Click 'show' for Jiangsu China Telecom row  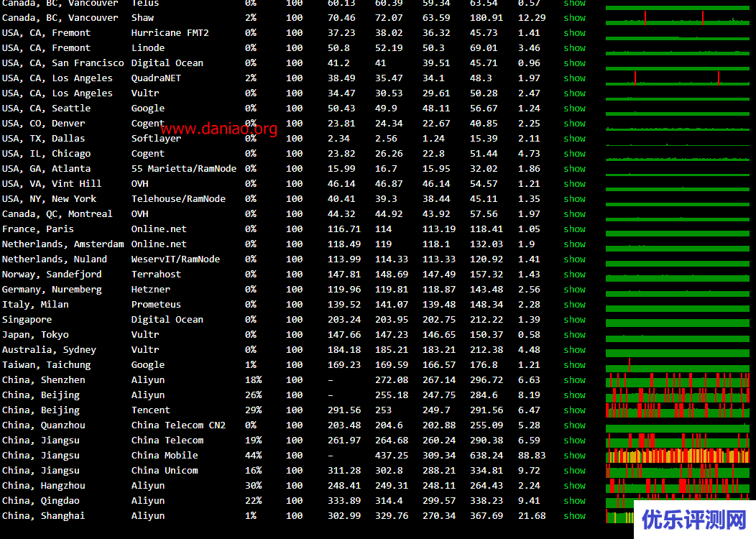point(575,440)
